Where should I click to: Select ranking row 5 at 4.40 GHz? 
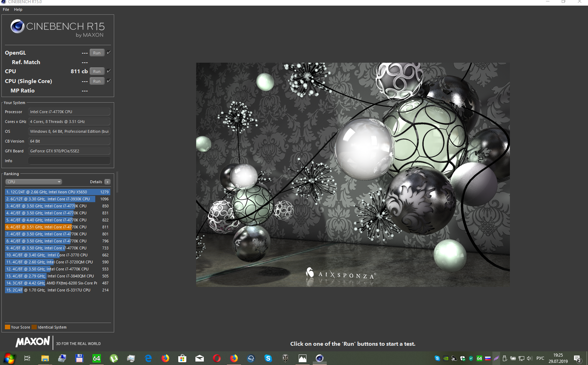[x=57, y=220]
